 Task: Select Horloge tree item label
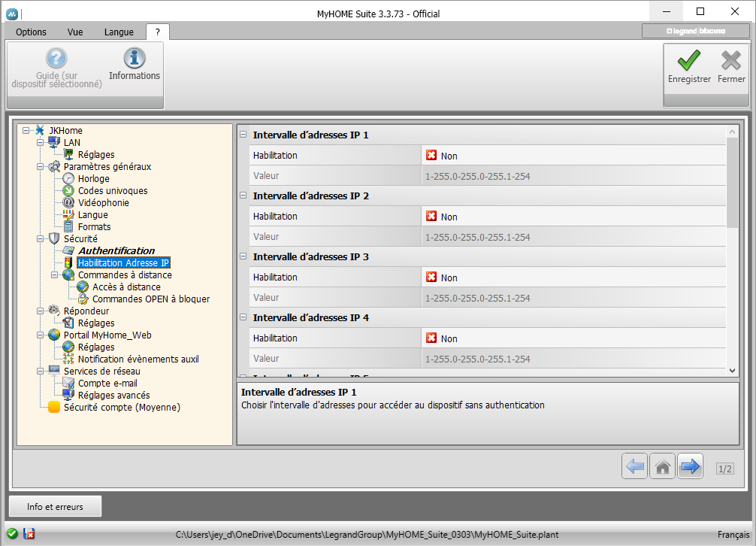(x=93, y=178)
